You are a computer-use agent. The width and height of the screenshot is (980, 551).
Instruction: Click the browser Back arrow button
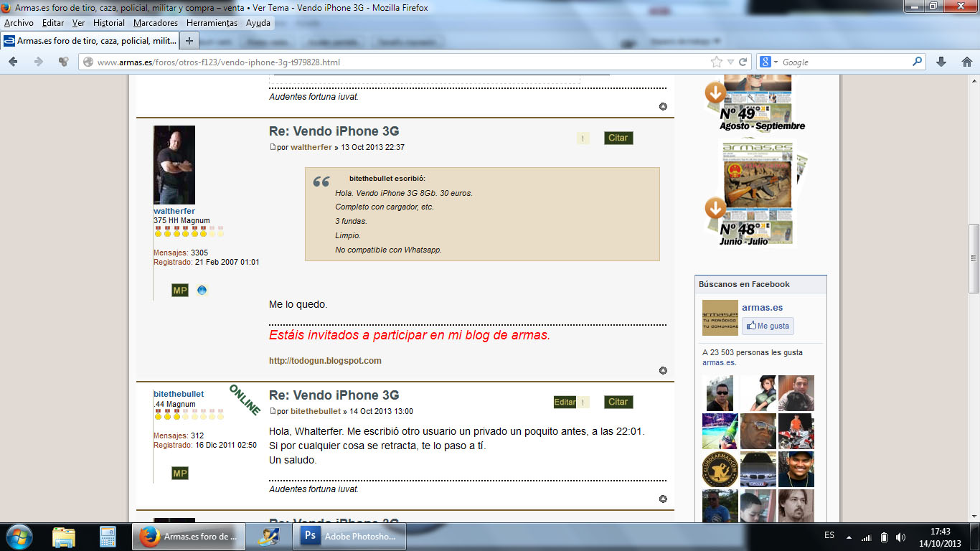click(x=13, y=62)
